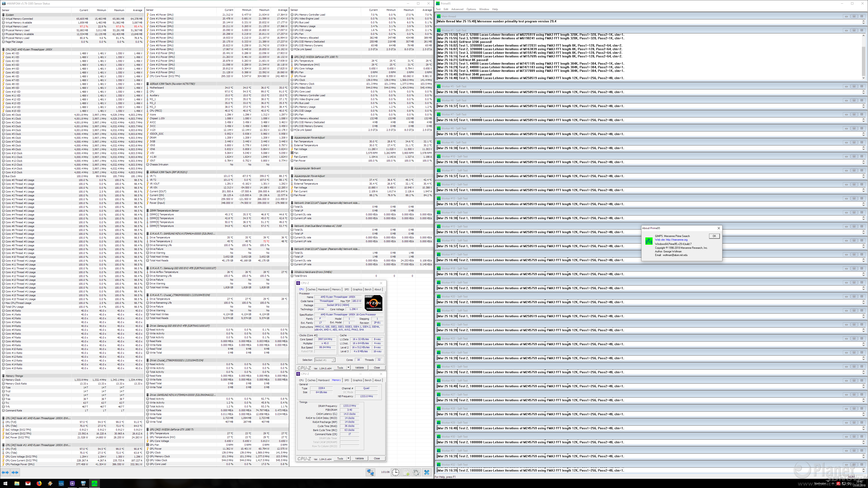This screenshot has height=488, width=868.
Task: Select Virtual Memory Load sensor row
Action: click(72, 26)
